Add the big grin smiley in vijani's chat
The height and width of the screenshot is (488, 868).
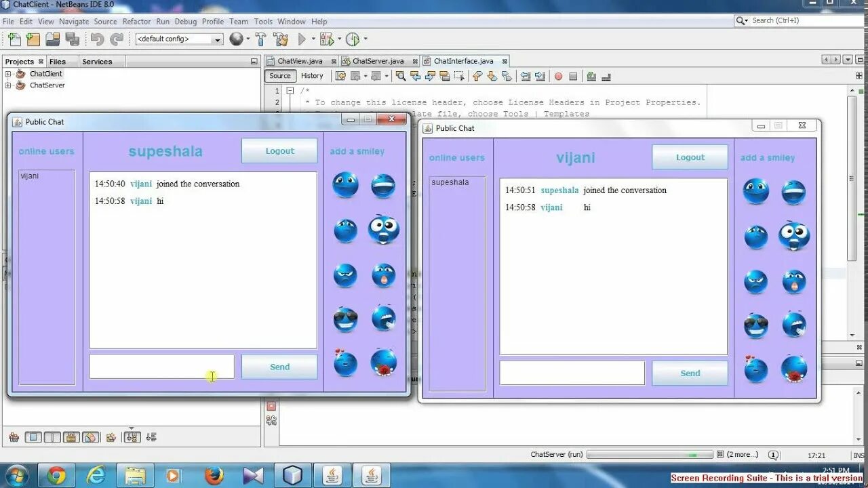(x=793, y=192)
